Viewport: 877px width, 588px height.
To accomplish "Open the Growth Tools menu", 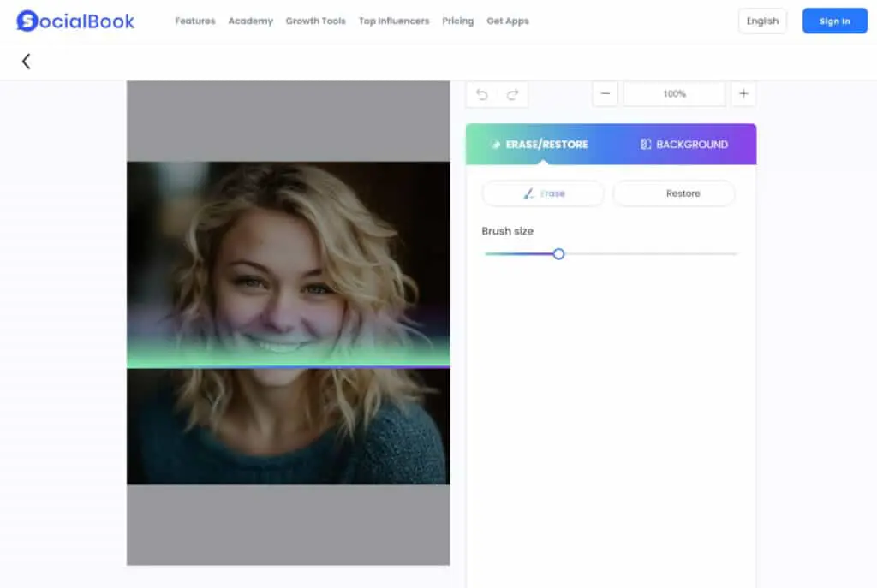I will (315, 21).
